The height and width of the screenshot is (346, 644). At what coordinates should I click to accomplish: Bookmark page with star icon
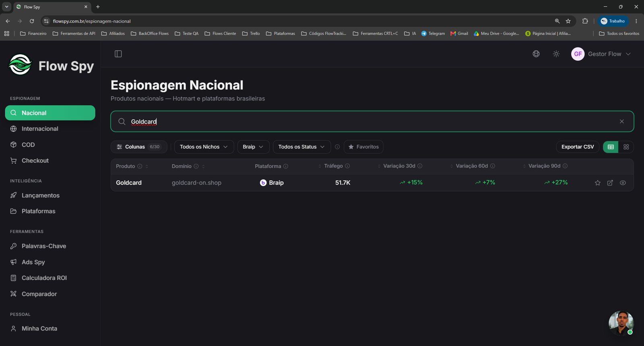point(568,21)
